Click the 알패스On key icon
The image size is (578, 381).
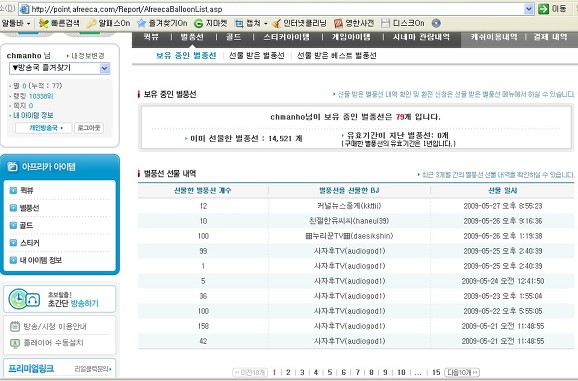coord(91,24)
